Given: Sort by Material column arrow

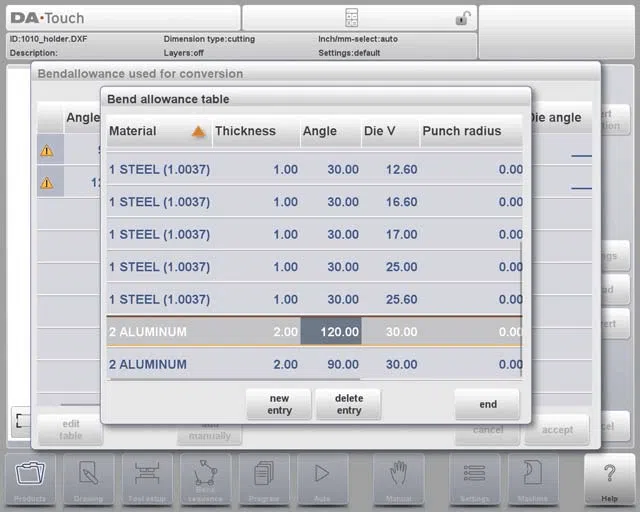Looking at the screenshot, I should [x=198, y=131].
